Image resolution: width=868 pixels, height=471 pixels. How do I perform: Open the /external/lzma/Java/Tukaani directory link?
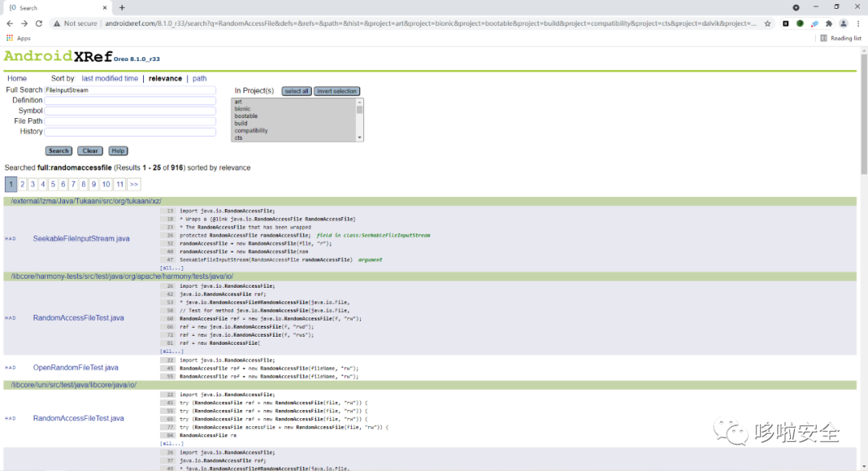click(x=86, y=201)
